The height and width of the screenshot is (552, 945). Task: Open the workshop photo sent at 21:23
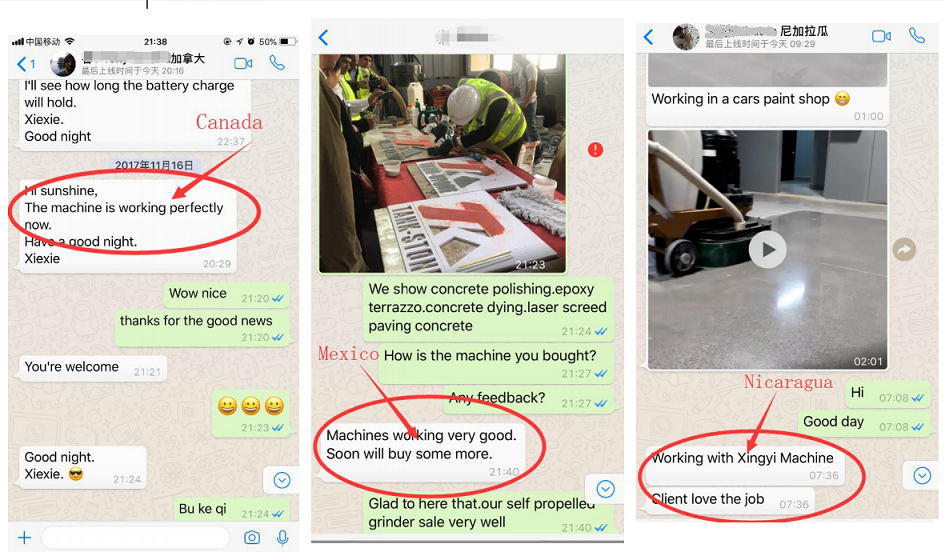(442, 163)
